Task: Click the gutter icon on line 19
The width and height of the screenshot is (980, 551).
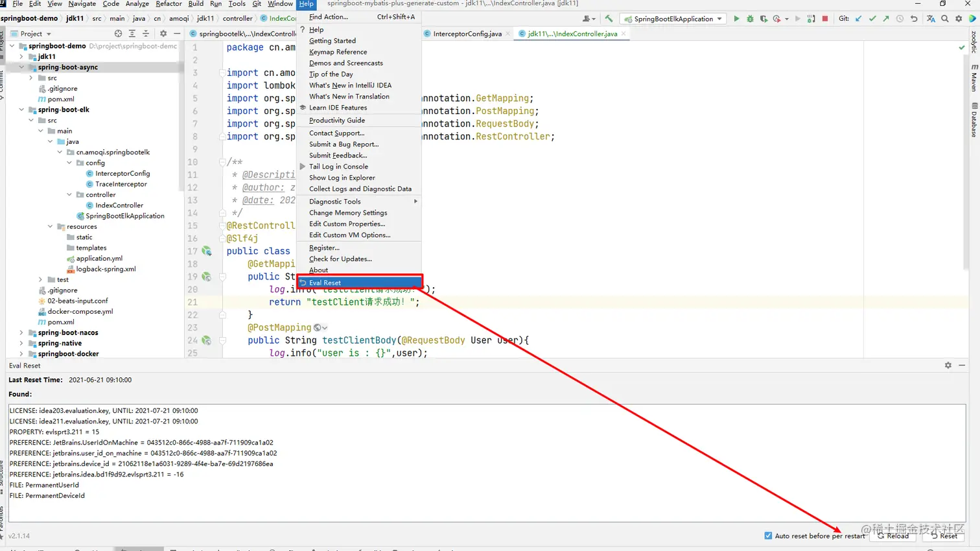Action: [207, 277]
